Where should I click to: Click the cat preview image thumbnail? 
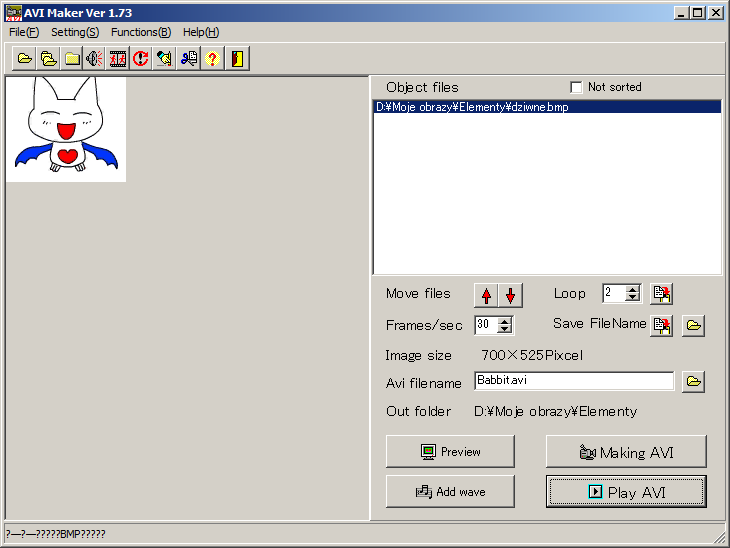66,129
